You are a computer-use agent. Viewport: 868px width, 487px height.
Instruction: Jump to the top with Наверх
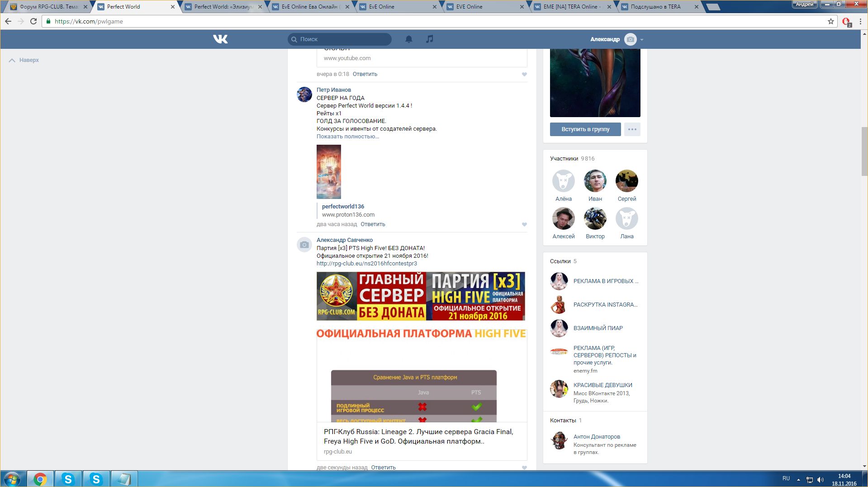(x=24, y=60)
